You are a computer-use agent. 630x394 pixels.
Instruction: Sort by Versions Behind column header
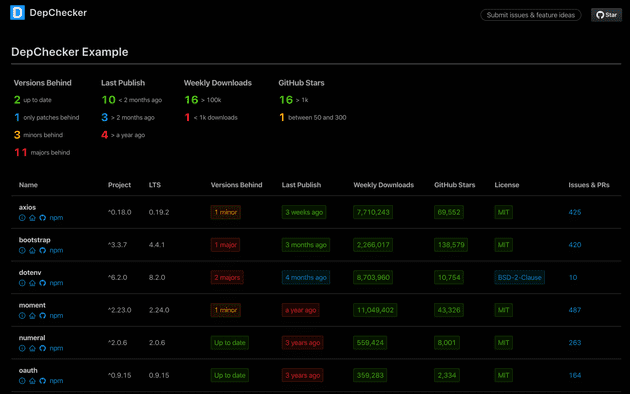(236, 185)
